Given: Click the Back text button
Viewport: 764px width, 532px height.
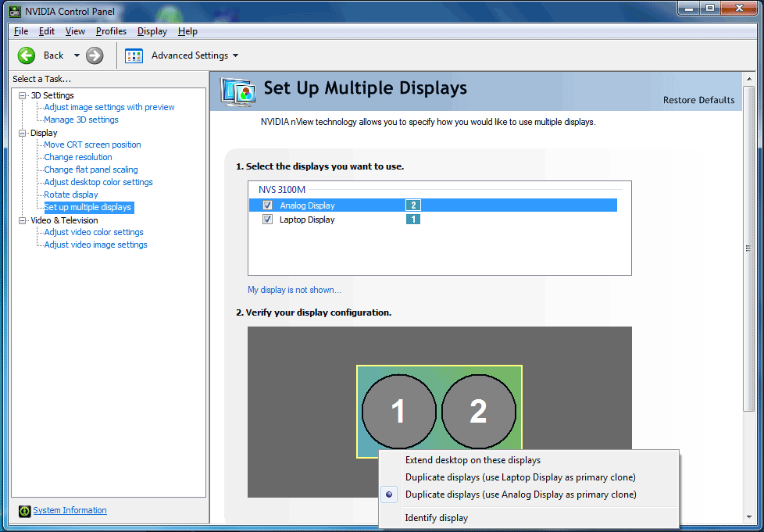Looking at the screenshot, I should (x=54, y=55).
